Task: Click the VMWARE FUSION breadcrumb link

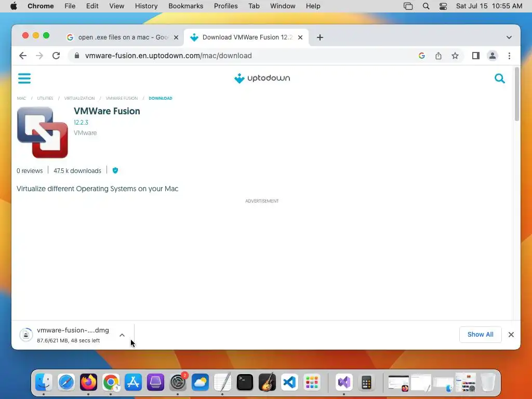Action: point(122,98)
